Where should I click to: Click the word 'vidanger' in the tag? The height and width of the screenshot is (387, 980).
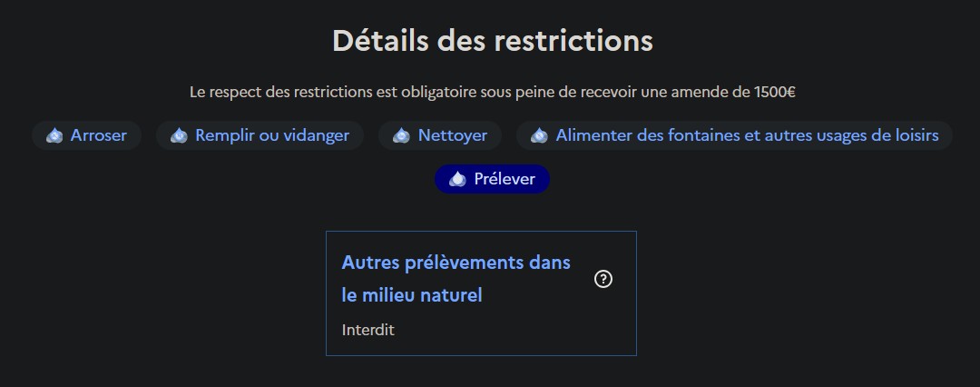pyautogui.click(x=316, y=136)
